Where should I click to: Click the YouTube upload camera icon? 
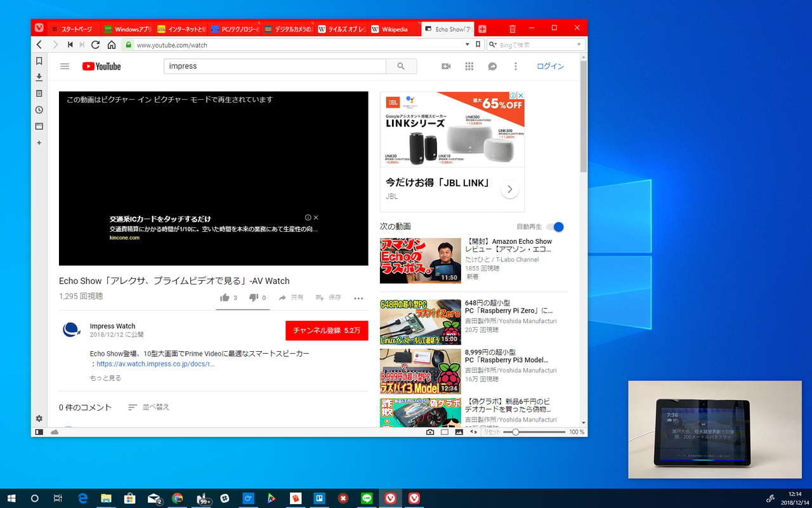[446, 65]
